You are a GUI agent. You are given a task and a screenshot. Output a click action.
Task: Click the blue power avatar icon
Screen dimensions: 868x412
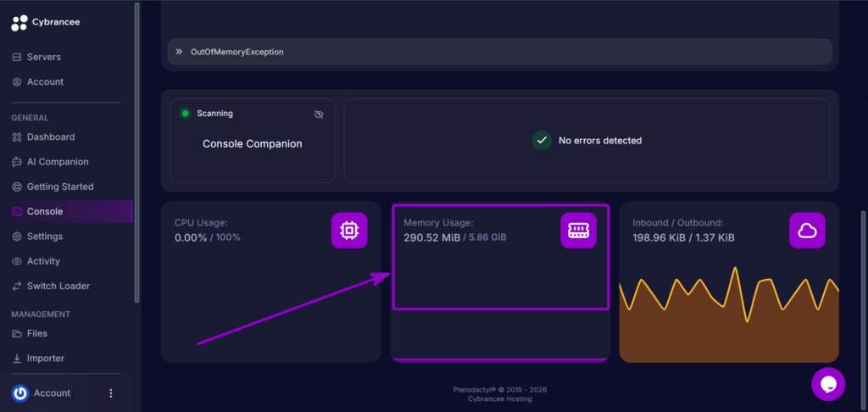coord(20,393)
